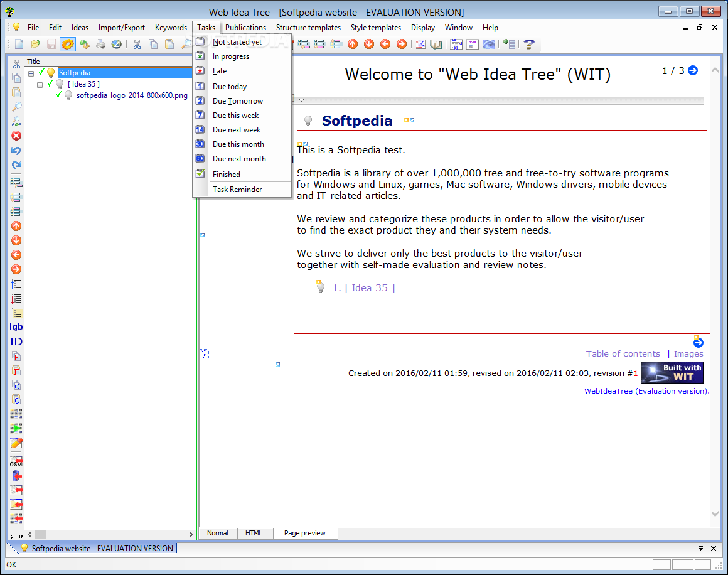This screenshot has height=575, width=728.
Task: Choose 'In progress' from Tasks menu
Action: click(x=242, y=56)
